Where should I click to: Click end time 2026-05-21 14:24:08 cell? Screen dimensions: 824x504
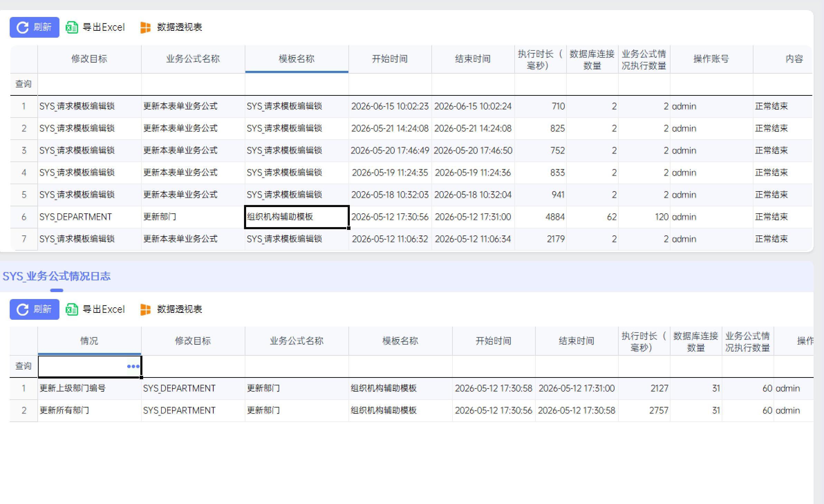[x=473, y=129]
